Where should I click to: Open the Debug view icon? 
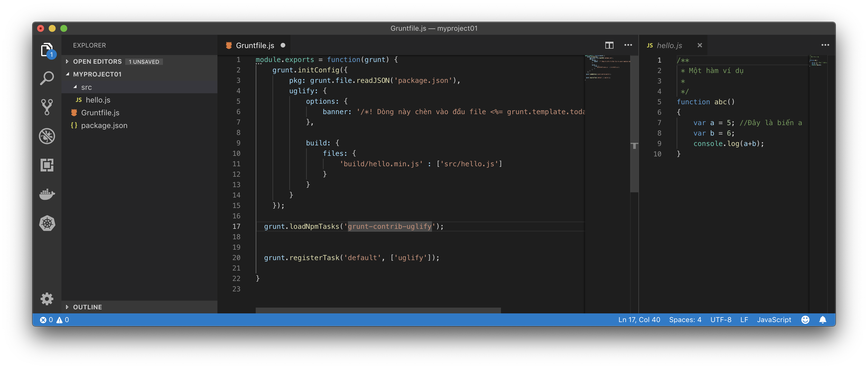click(x=47, y=136)
